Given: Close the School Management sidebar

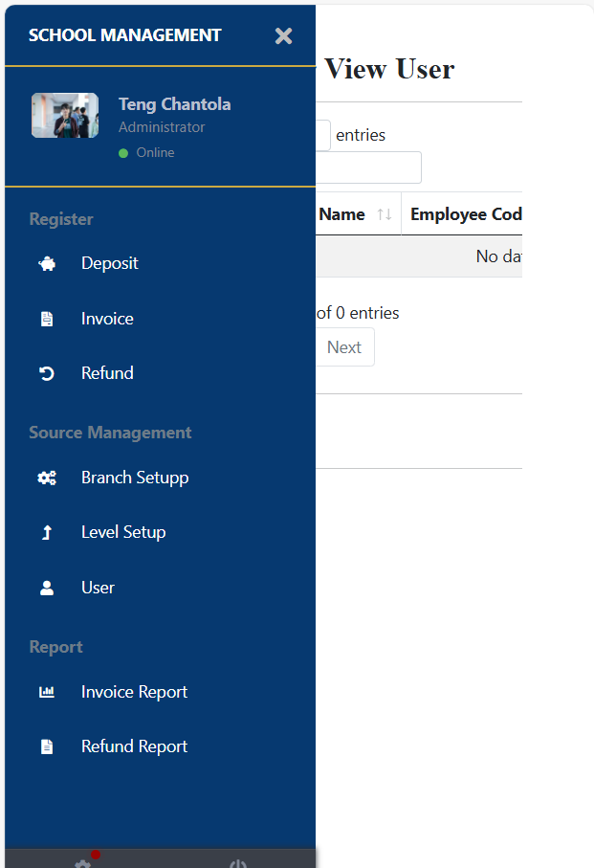Looking at the screenshot, I should (283, 36).
